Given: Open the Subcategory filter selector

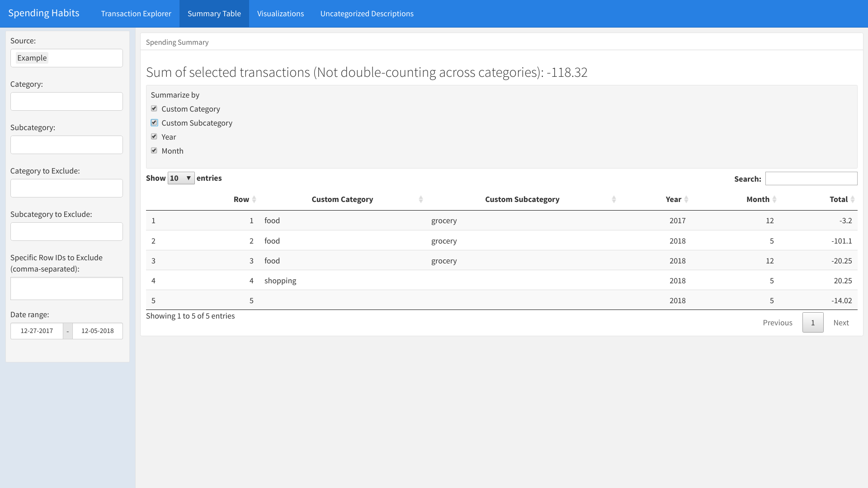Looking at the screenshot, I should pos(66,145).
